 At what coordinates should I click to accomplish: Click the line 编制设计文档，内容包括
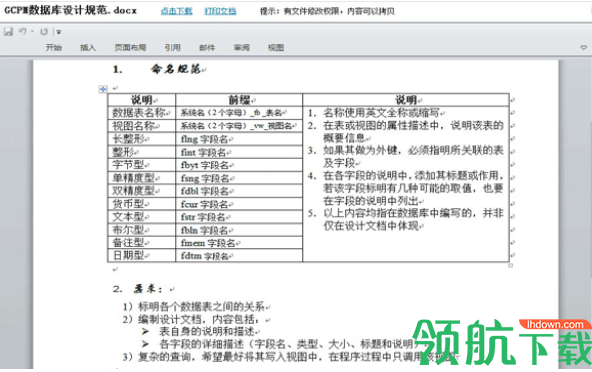click(x=198, y=319)
